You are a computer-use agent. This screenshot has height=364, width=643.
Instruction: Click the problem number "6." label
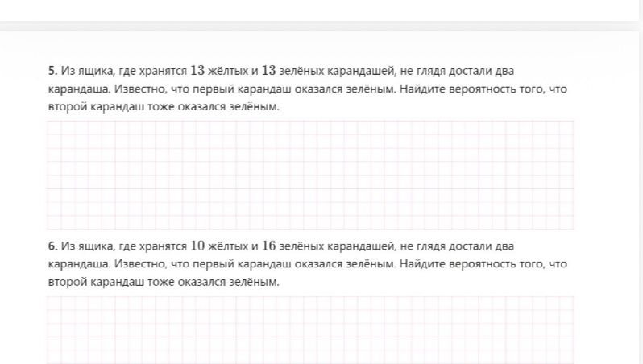53,246
